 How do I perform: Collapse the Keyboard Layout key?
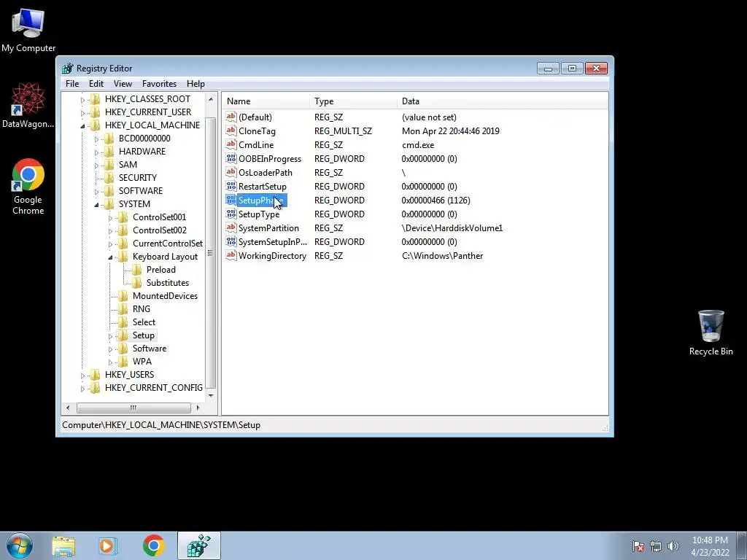click(x=110, y=257)
